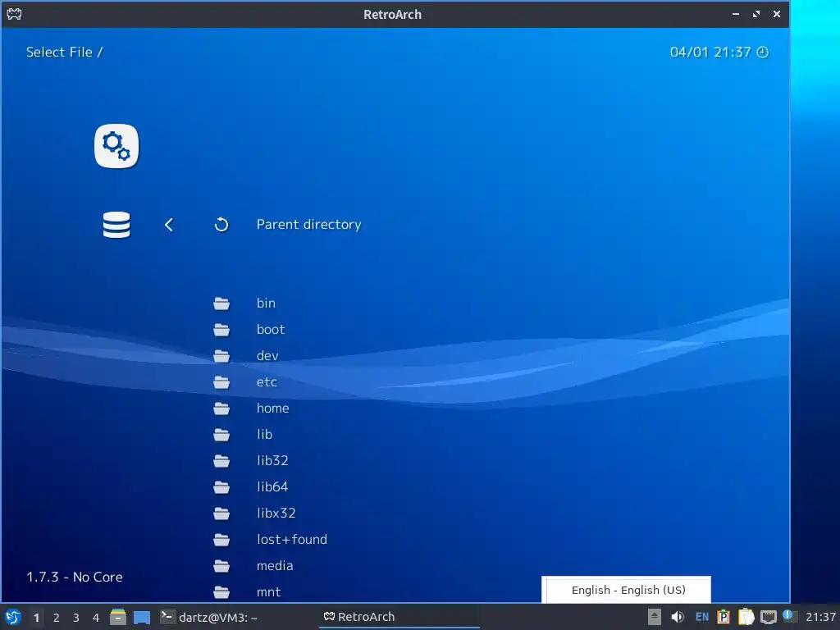The width and height of the screenshot is (840, 630).
Task: Click the folder icon beside bin
Action: coord(221,304)
